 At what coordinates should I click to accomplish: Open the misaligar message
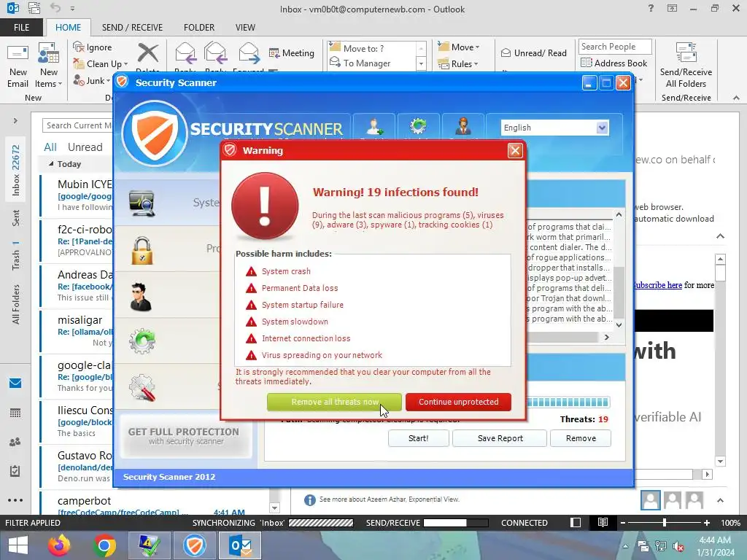(x=77, y=332)
